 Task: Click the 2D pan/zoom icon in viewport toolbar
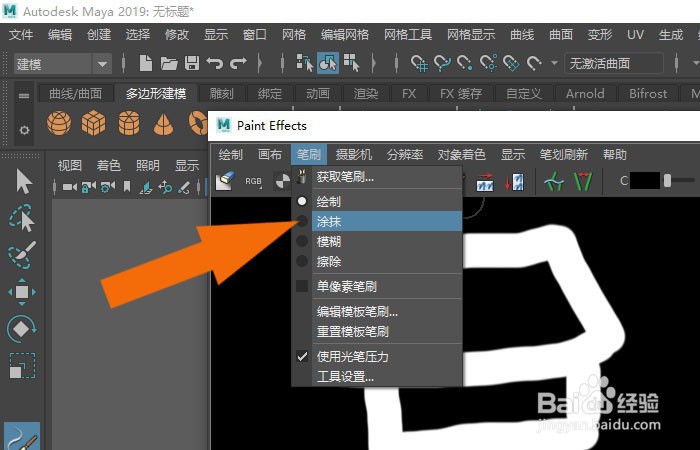coord(165,187)
